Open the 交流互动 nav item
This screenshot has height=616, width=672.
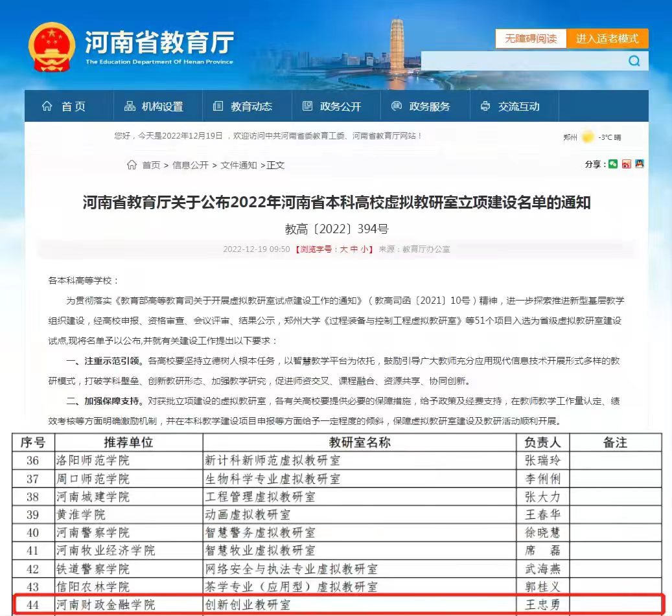click(x=511, y=106)
